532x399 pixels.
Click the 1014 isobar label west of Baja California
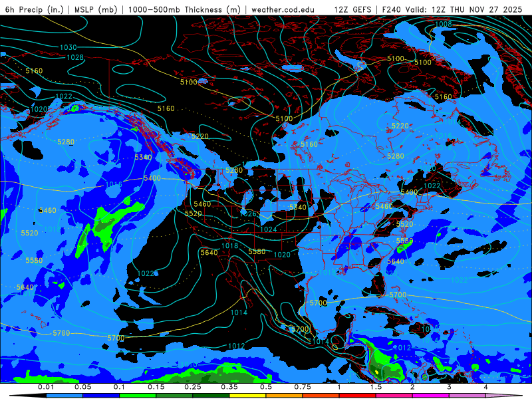click(x=239, y=312)
